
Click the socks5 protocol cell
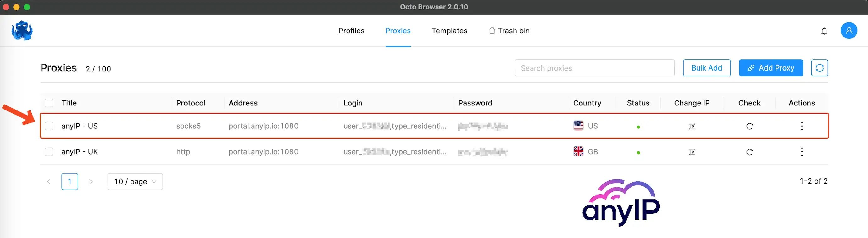click(x=188, y=126)
